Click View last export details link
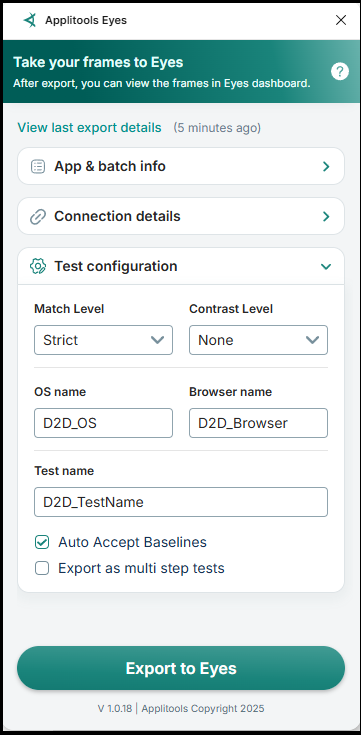This screenshot has width=361, height=735. [89, 128]
